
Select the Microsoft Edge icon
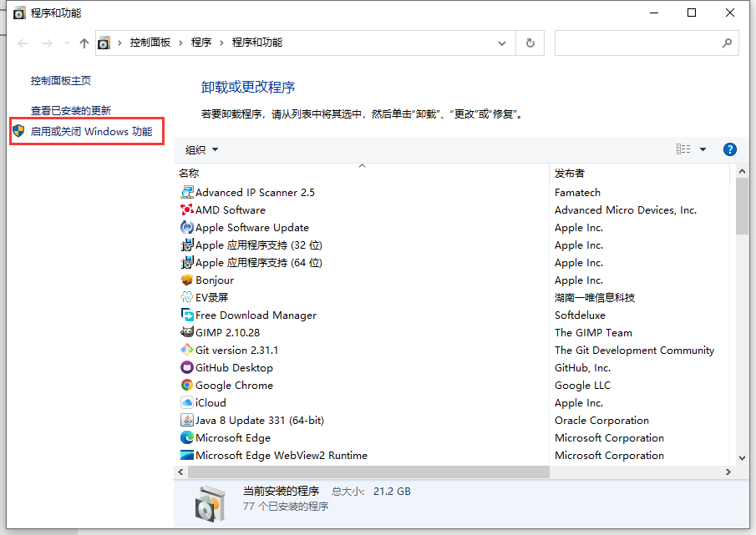[186, 437]
